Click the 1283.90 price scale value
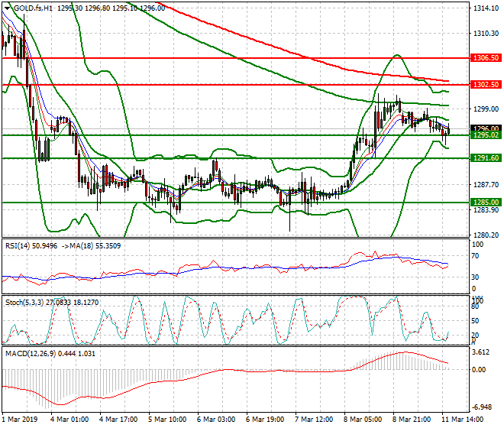Screen dimensions: 504x428 [x=486, y=210]
